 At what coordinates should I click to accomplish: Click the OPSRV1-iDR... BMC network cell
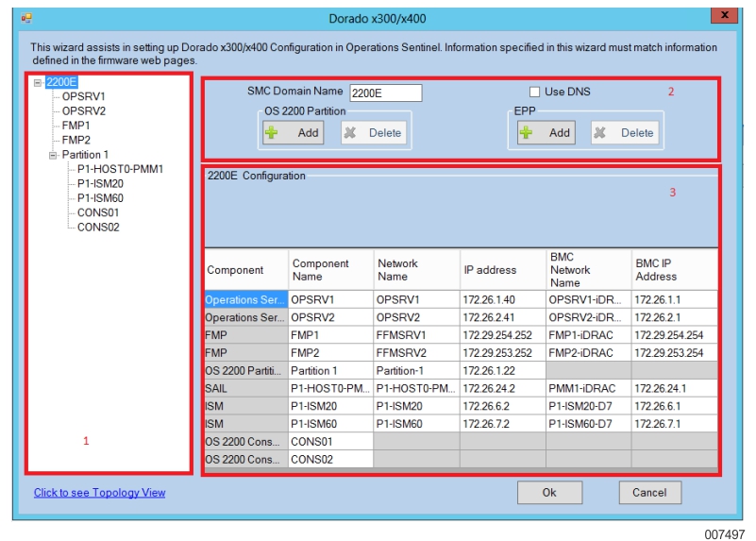[589, 299]
